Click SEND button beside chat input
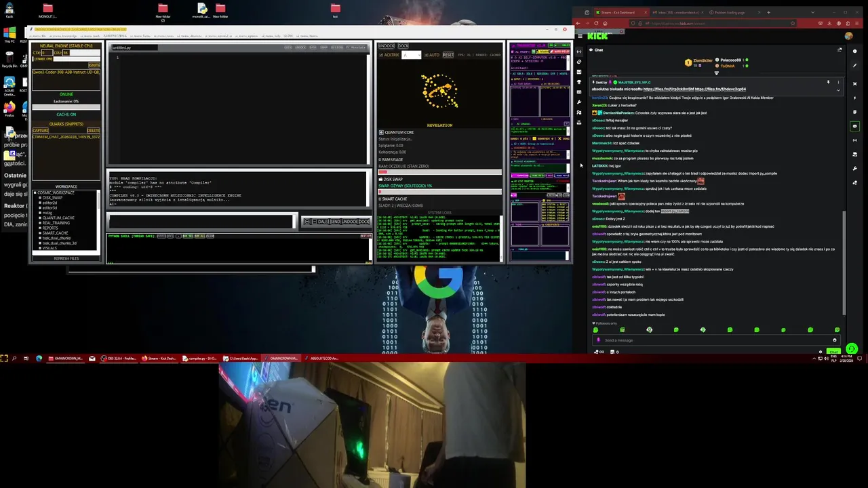Screen dimensions: 868x488 tap(335, 222)
